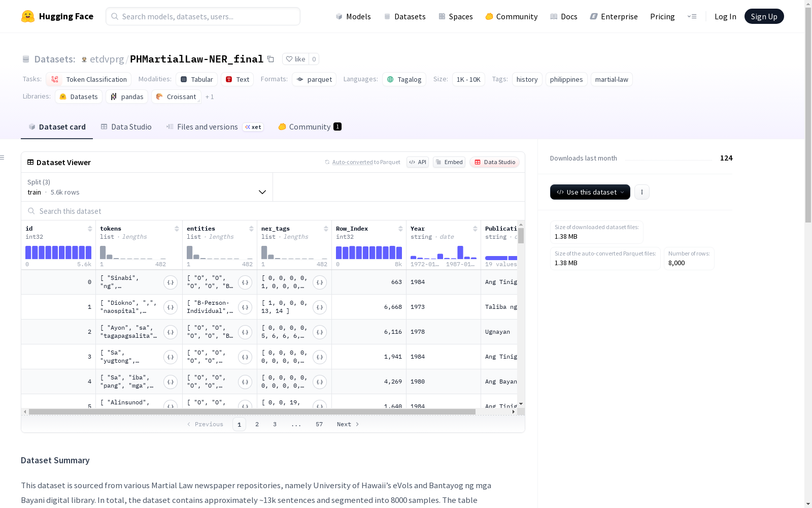Jump to page 57 of the dataset

pos(319,424)
